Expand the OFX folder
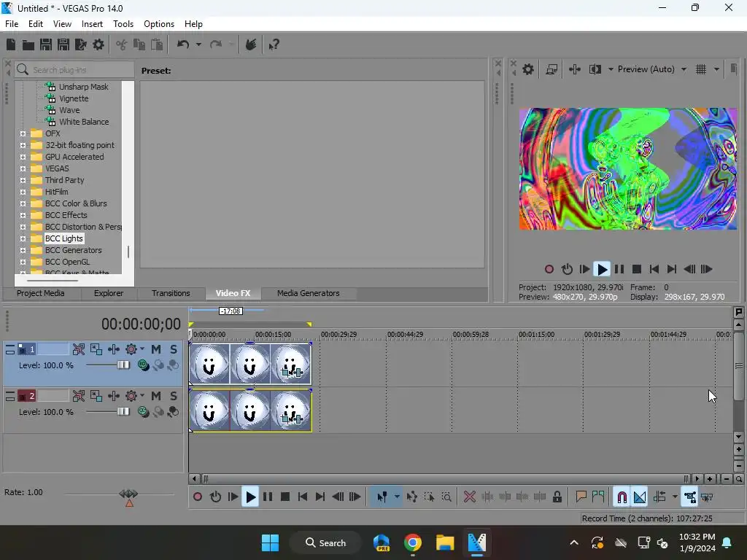Screen dimensions: 747x560 click(x=23, y=134)
